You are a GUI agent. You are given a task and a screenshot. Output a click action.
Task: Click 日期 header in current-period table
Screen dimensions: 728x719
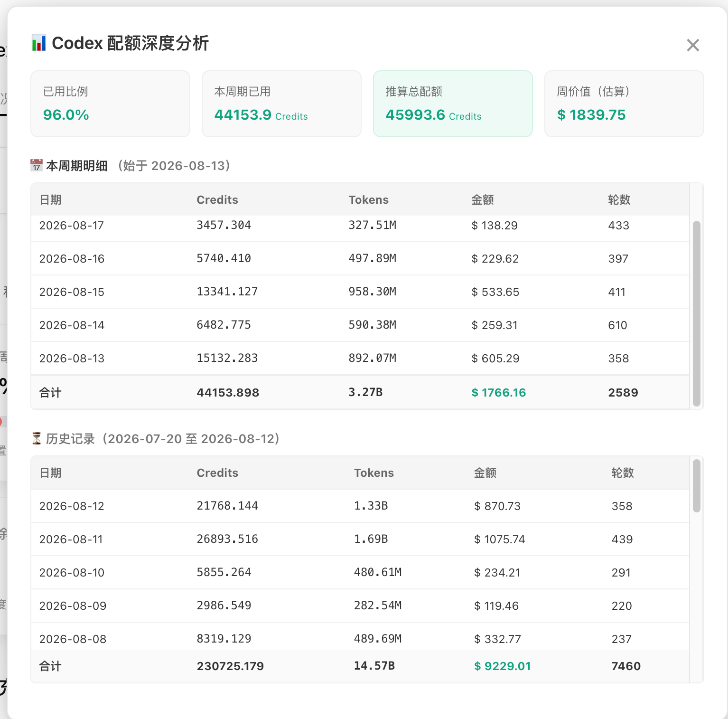point(50,199)
